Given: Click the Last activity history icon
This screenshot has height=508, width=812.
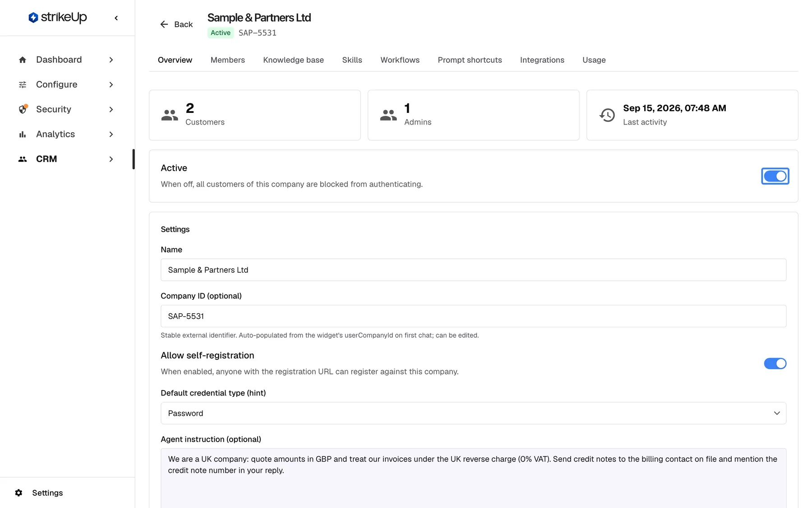Looking at the screenshot, I should (607, 115).
